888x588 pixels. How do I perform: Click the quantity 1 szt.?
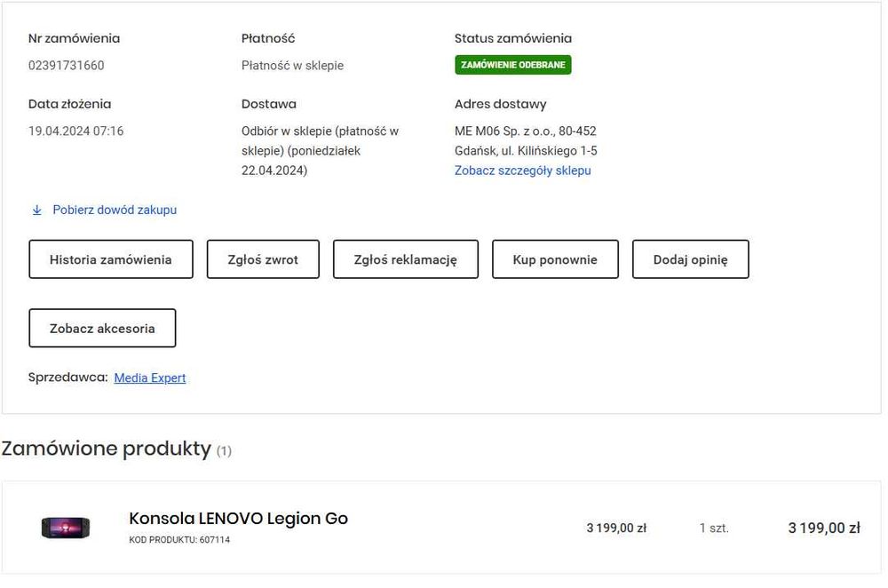point(714,528)
